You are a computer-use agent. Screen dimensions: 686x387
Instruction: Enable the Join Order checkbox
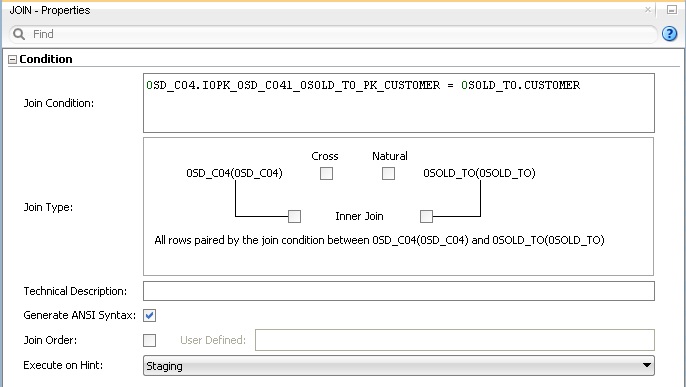[150, 340]
